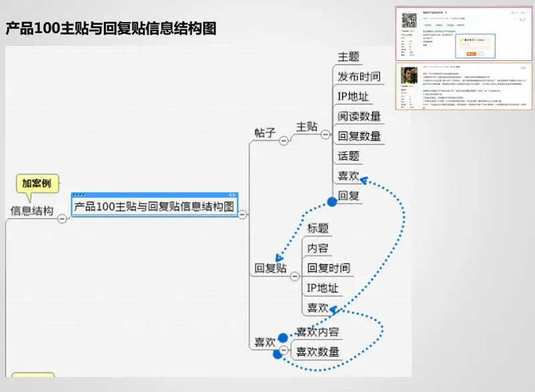Click the arrow icon on the selected node header
The width and height of the screenshot is (535, 392).
232,195
